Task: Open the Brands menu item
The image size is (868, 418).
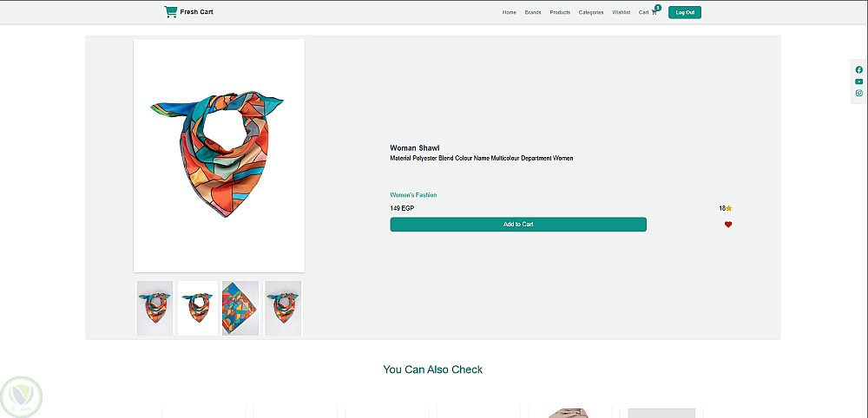Action: [x=533, y=12]
